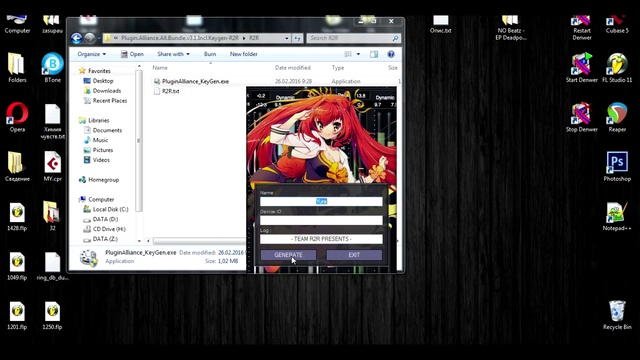Toggle the Explorer preview pane button

pyautogui.click(x=374, y=54)
